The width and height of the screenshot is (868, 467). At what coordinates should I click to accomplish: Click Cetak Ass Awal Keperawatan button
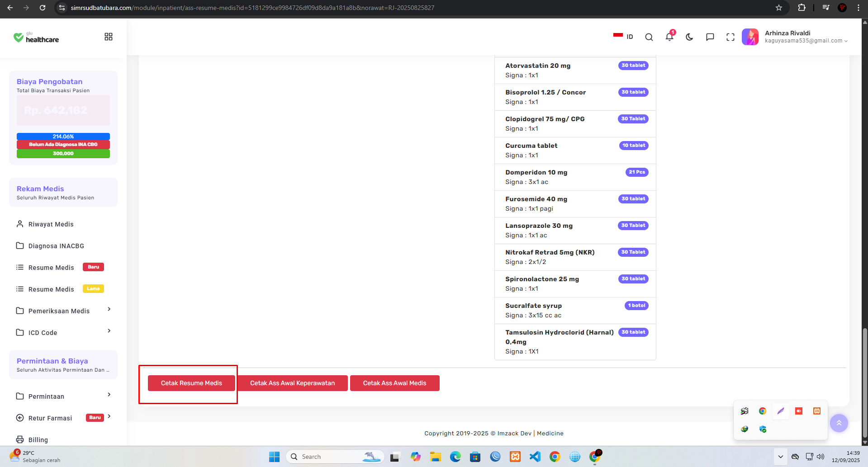point(293,383)
